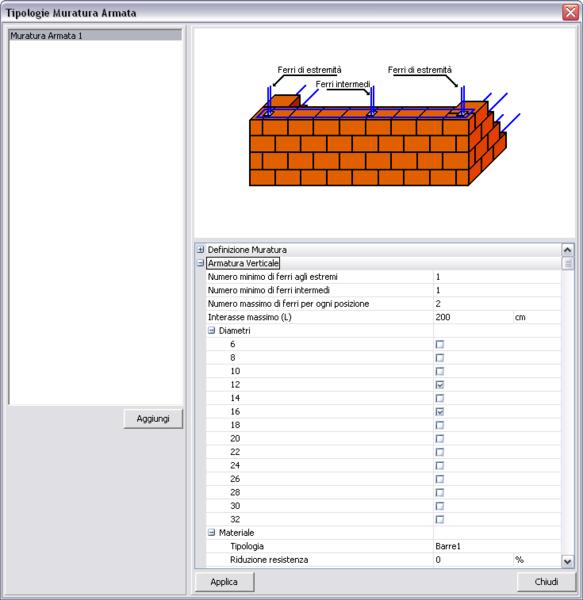Viewport: 583px width, 600px height.
Task: Enable diameter 6 checkbox
Action: [440, 344]
